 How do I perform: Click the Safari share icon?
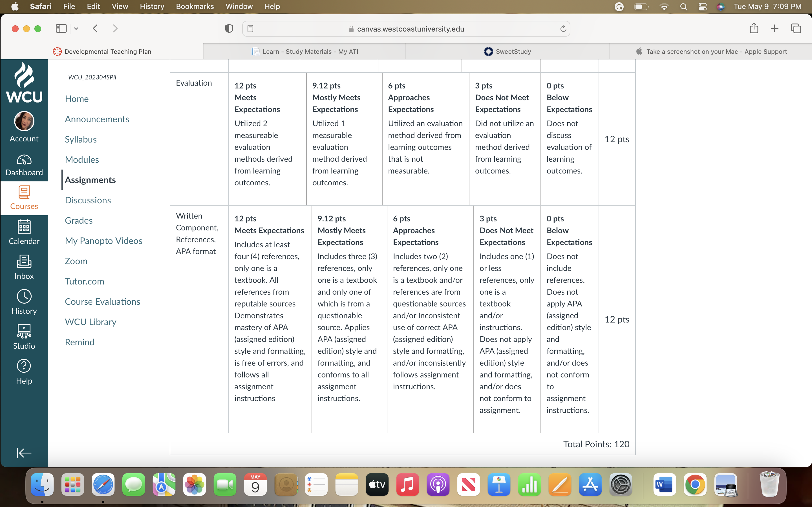(754, 28)
